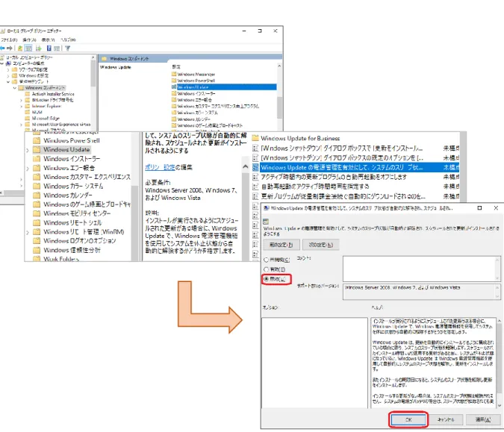Click the 前の設定(P) button
This screenshot has width=504, height=432.
281,245
